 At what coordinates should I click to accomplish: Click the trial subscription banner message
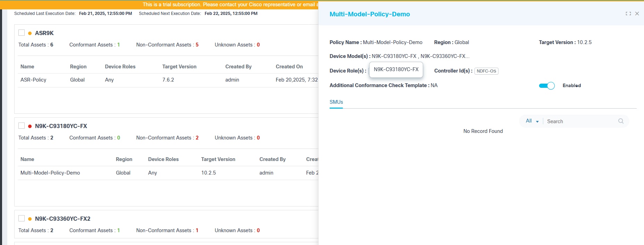tap(231, 5)
